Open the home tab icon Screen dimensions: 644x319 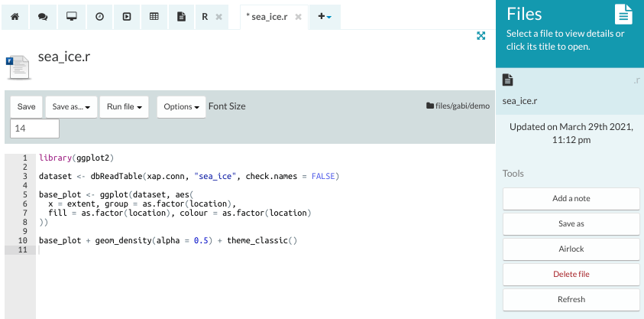point(15,16)
